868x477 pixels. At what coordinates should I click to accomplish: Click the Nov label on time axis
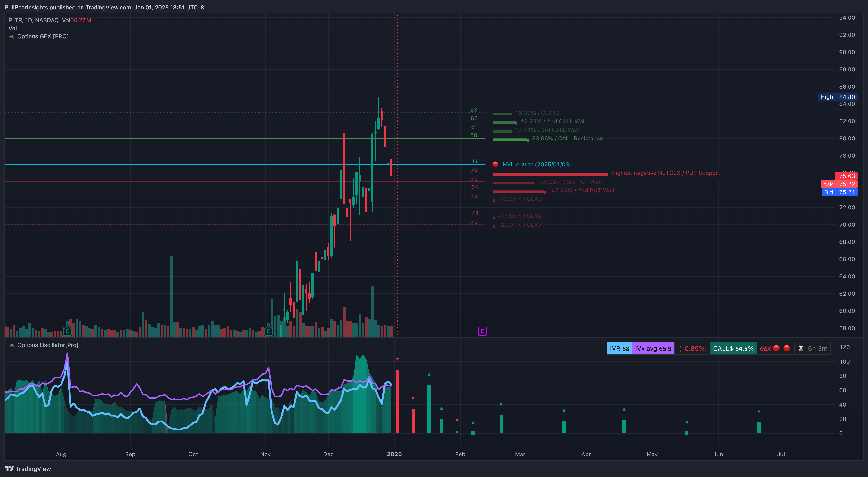(265, 454)
